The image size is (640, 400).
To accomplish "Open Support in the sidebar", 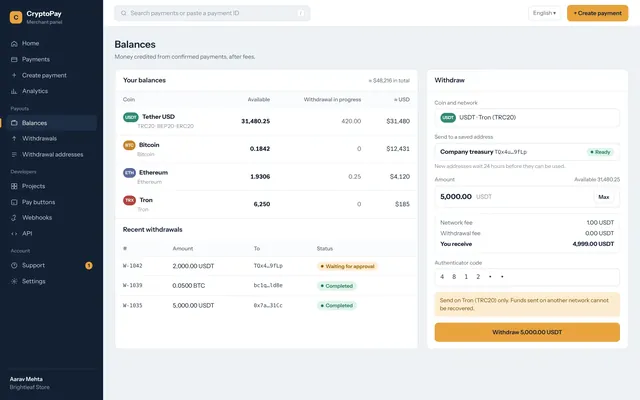I will pyautogui.click(x=51, y=265).
